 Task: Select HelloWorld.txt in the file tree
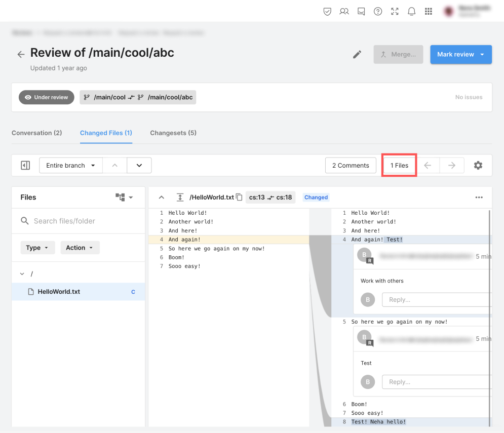59,292
